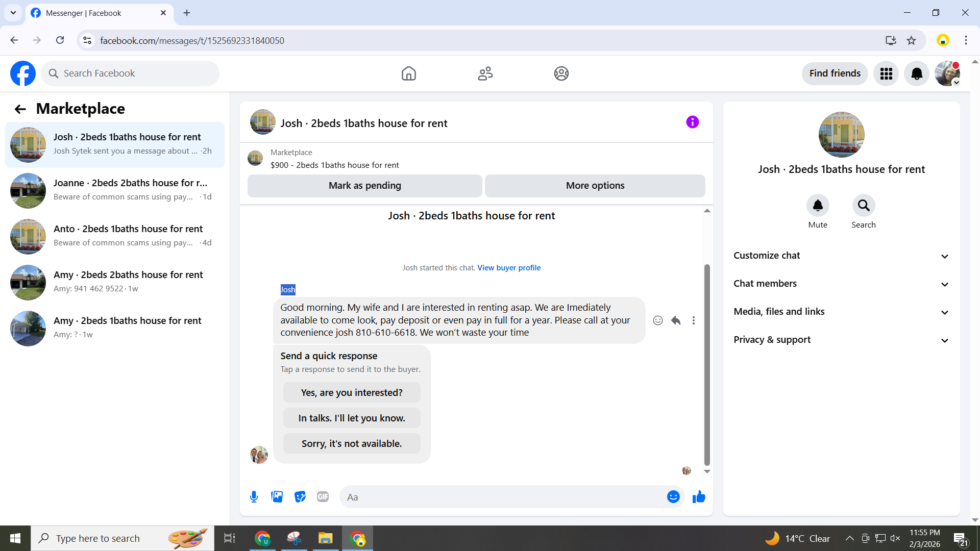Send a thumbs up like
This screenshot has width=980, height=551.
tap(699, 497)
